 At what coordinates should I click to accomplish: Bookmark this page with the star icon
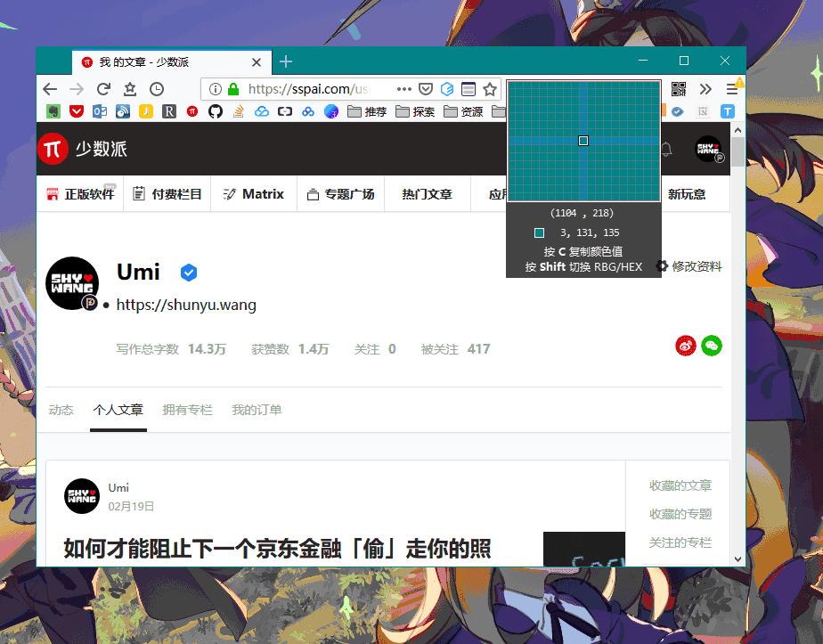489,89
